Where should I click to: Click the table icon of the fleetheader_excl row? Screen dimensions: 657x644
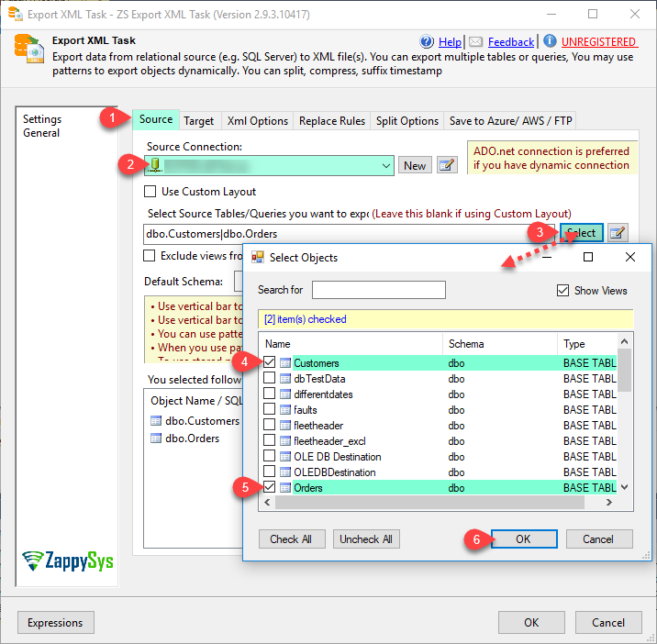click(x=285, y=441)
